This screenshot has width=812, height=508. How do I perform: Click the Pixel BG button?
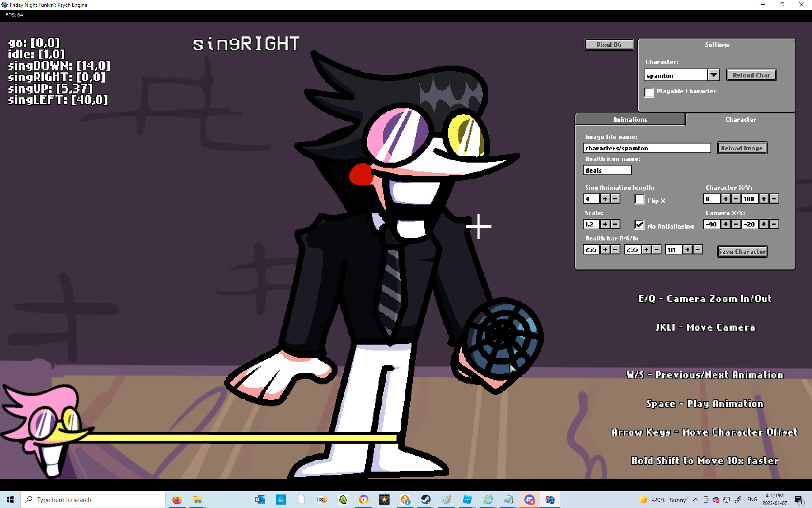pyautogui.click(x=609, y=44)
